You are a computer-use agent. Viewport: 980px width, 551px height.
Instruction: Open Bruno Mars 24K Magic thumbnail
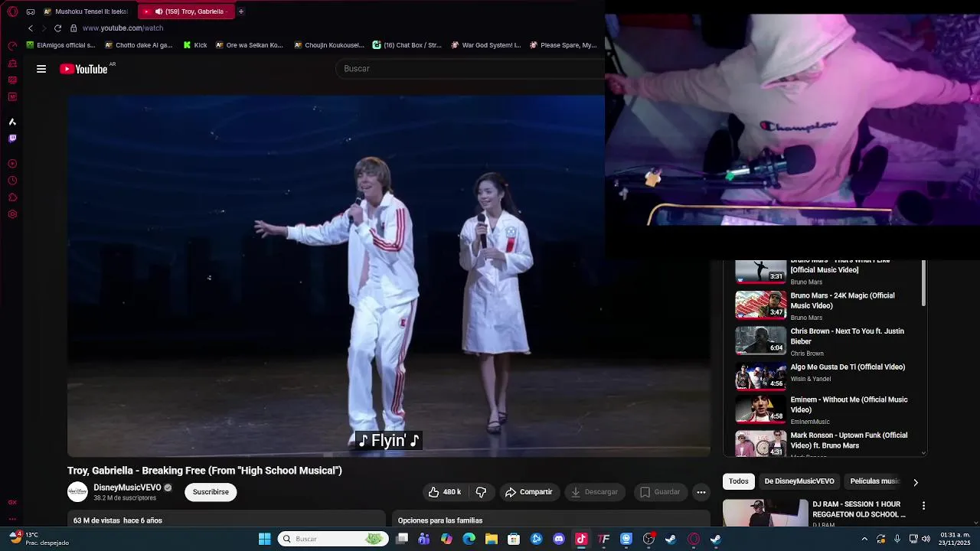[761, 305]
